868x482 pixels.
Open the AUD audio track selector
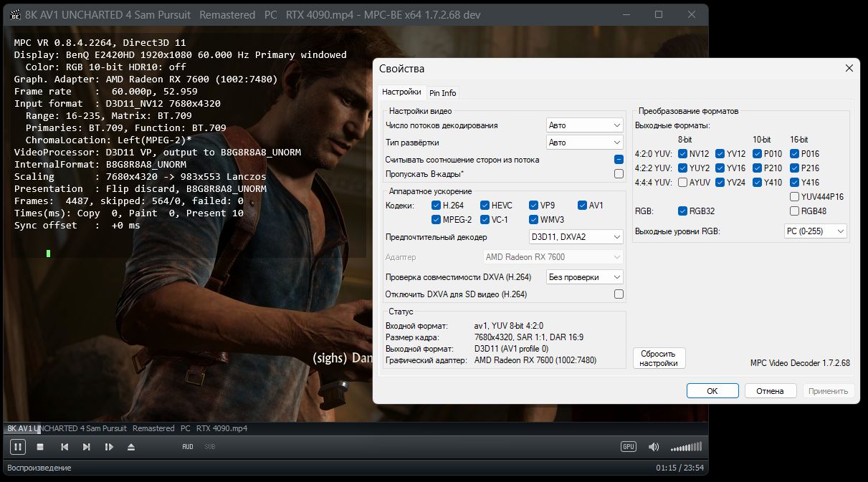(188, 447)
